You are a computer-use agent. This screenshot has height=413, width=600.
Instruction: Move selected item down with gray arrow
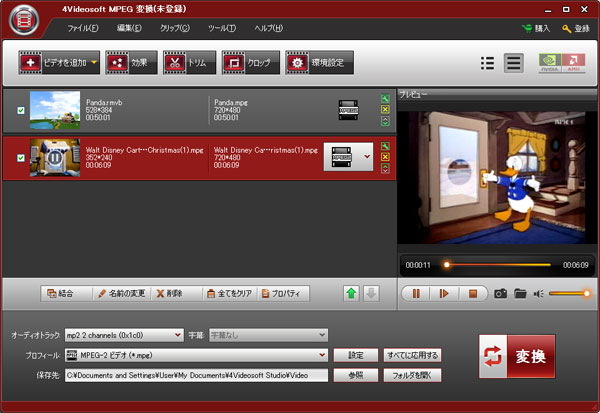pyautogui.click(x=371, y=294)
